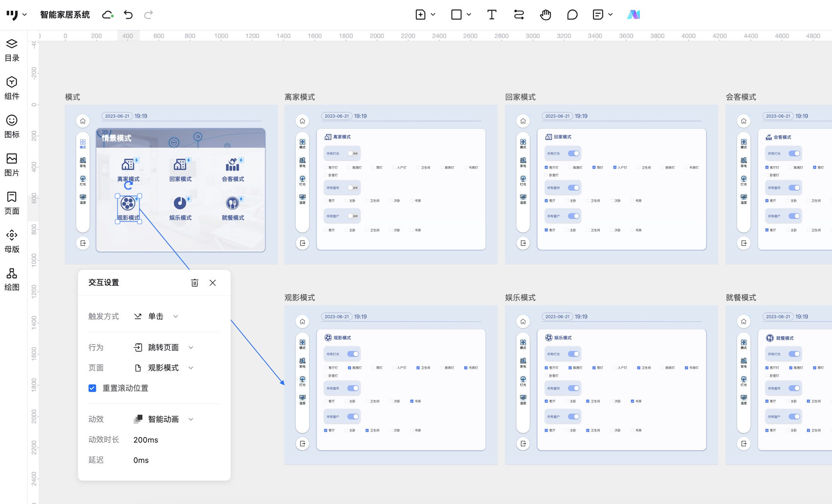This screenshot has height=504, width=832.
Task: Open the 母版 masters panel
Action: (12, 241)
